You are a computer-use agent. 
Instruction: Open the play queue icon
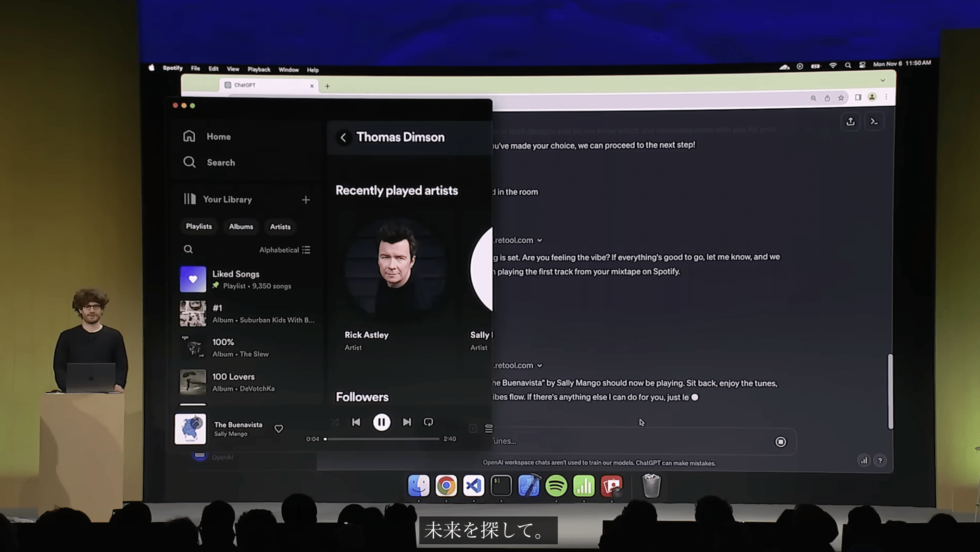[x=489, y=428]
